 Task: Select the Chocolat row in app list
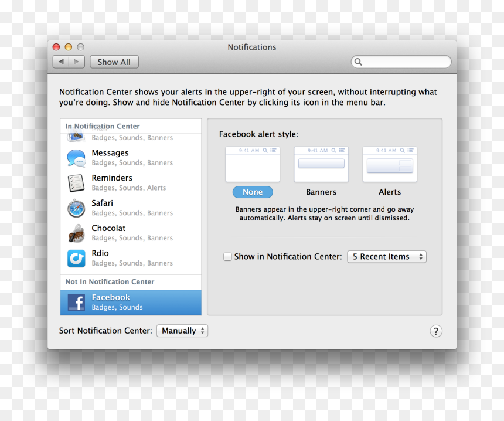(x=131, y=233)
